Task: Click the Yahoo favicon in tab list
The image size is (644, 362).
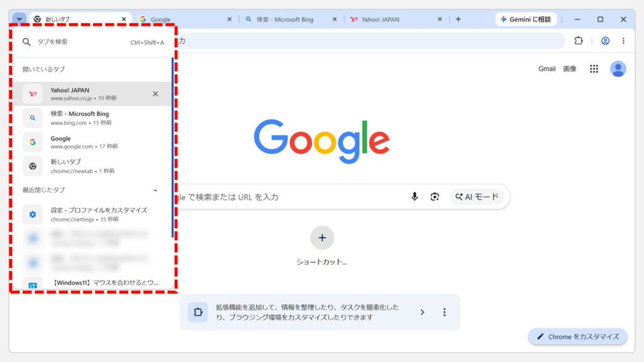Action: point(33,94)
